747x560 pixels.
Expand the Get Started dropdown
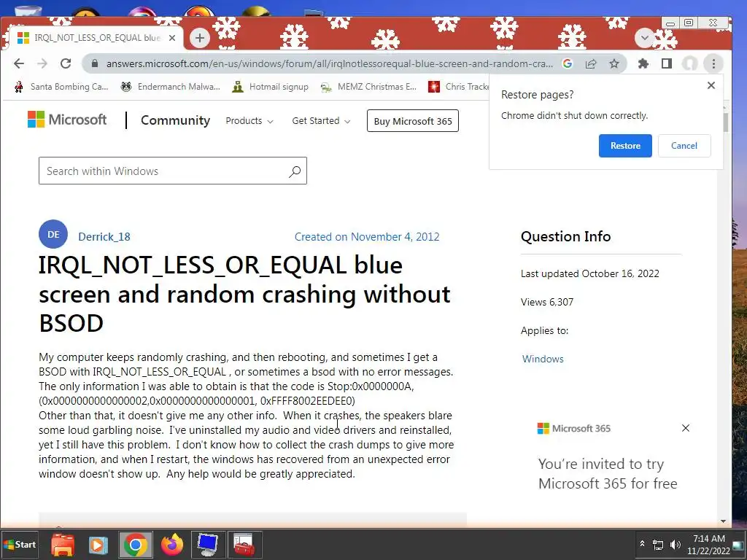[321, 121]
